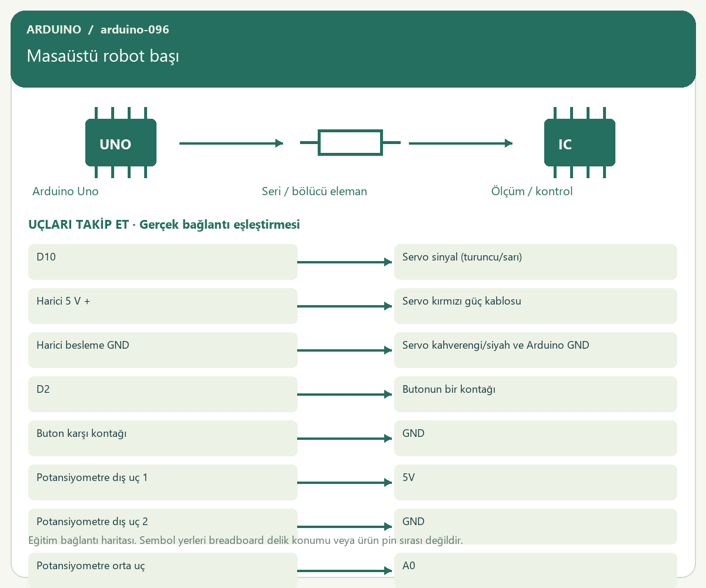The image size is (706, 588).
Task: Select the 'Arduino Uno' caption under the chip
Action: [x=65, y=191]
